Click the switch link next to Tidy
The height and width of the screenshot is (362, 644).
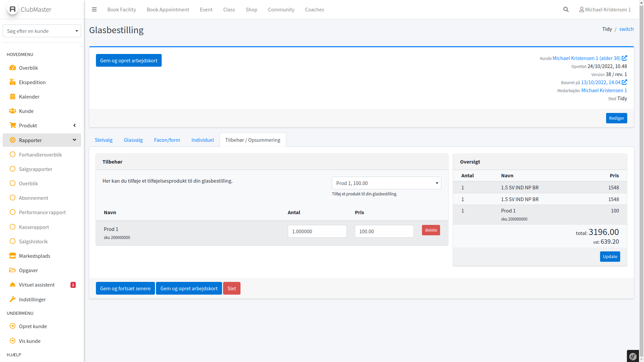pos(626,29)
